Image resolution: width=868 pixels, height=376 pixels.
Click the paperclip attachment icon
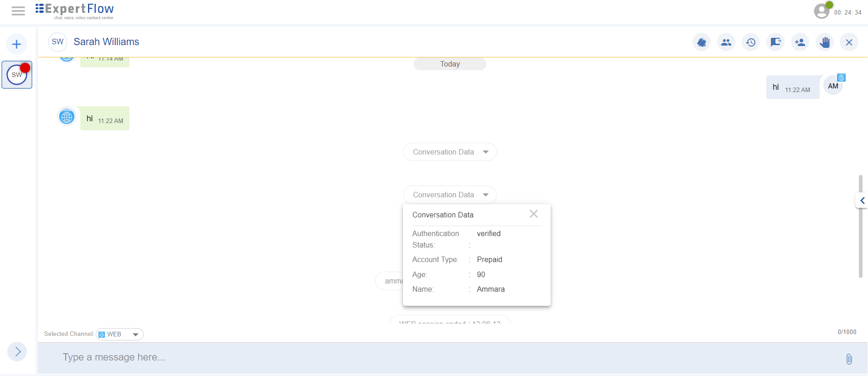click(849, 359)
